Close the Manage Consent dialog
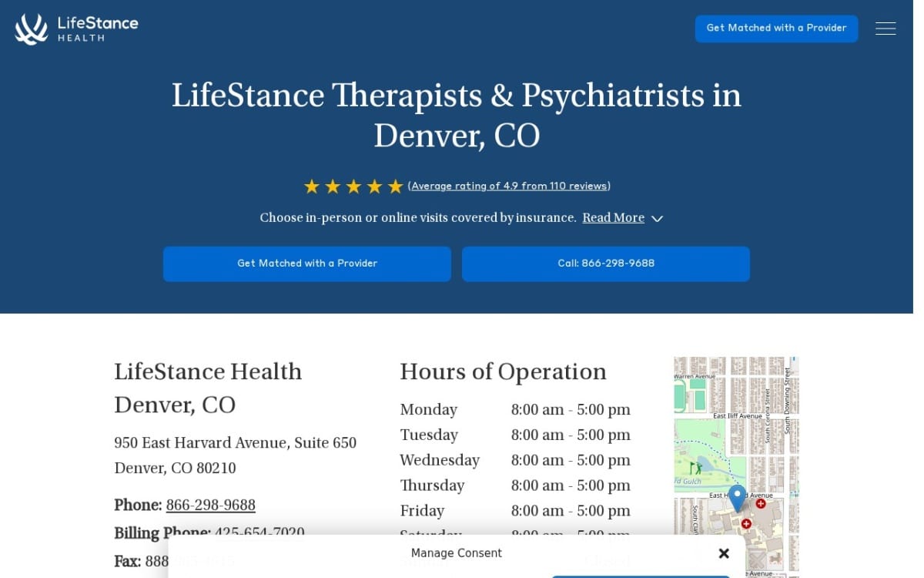The height and width of the screenshot is (578, 924). [724, 553]
